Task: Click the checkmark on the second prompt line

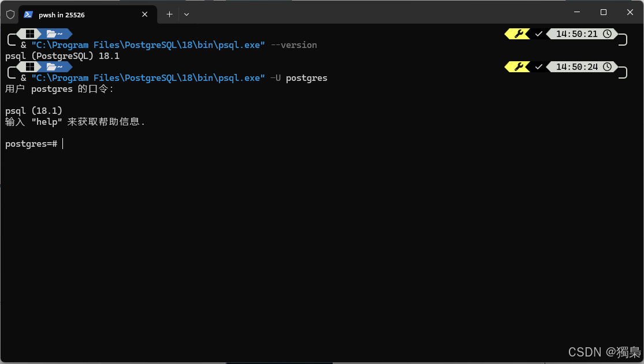Action: [x=539, y=66]
